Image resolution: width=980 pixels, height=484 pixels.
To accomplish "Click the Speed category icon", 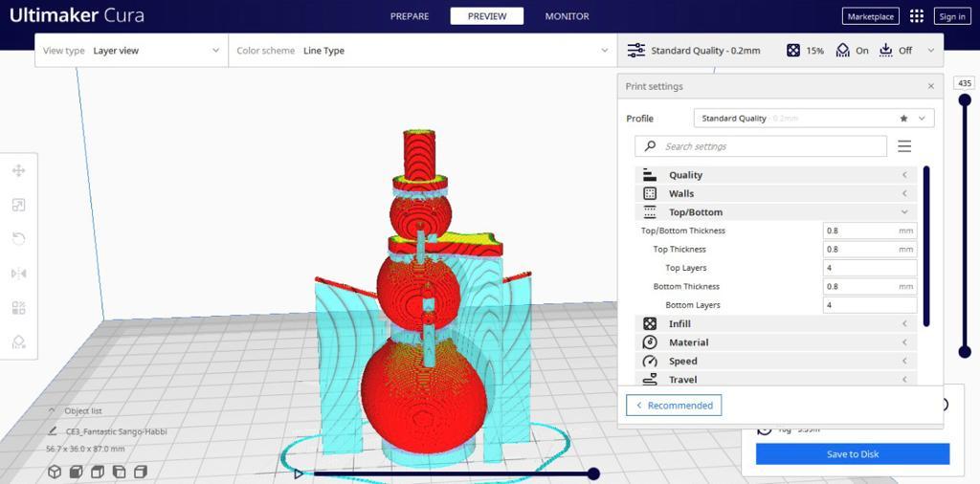I will [650, 361].
